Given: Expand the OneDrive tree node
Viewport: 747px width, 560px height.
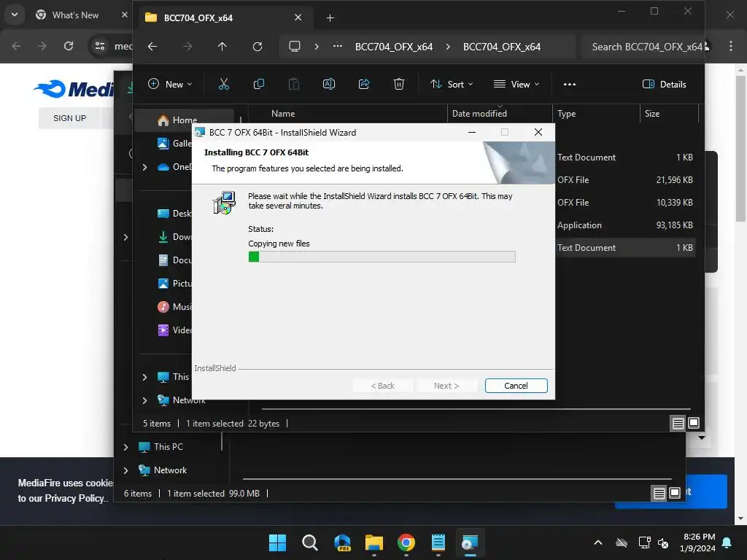Looking at the screenshot, I should click(144, 167).
